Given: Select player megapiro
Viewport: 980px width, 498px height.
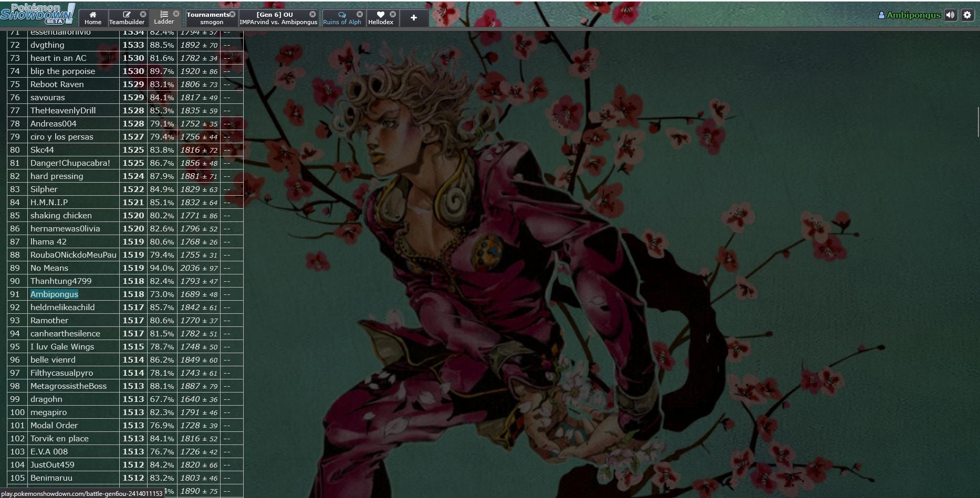Looking at the screenshot, I should (48, 412).
